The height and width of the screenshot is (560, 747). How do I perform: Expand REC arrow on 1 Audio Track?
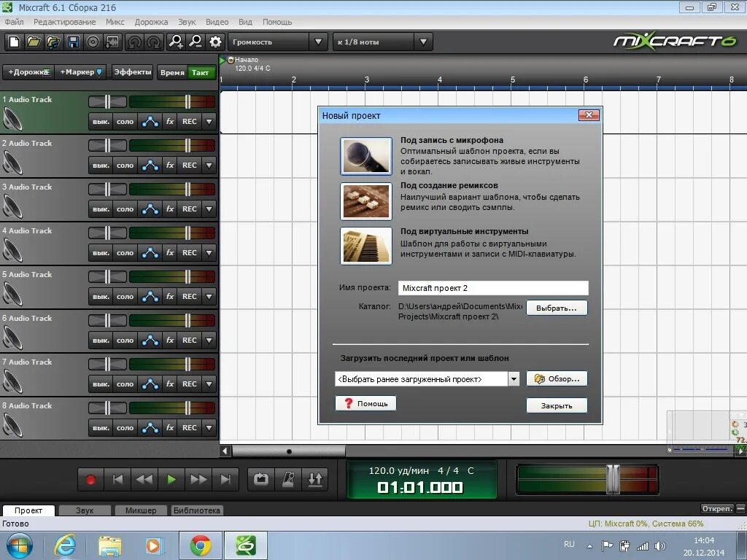click(209, 122)
